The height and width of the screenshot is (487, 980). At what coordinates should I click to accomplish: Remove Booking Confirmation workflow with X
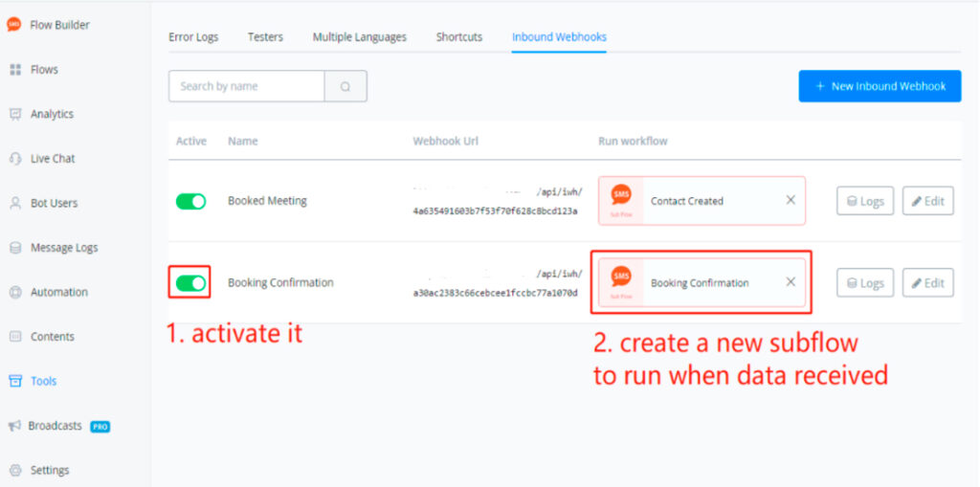coord(791,282)
